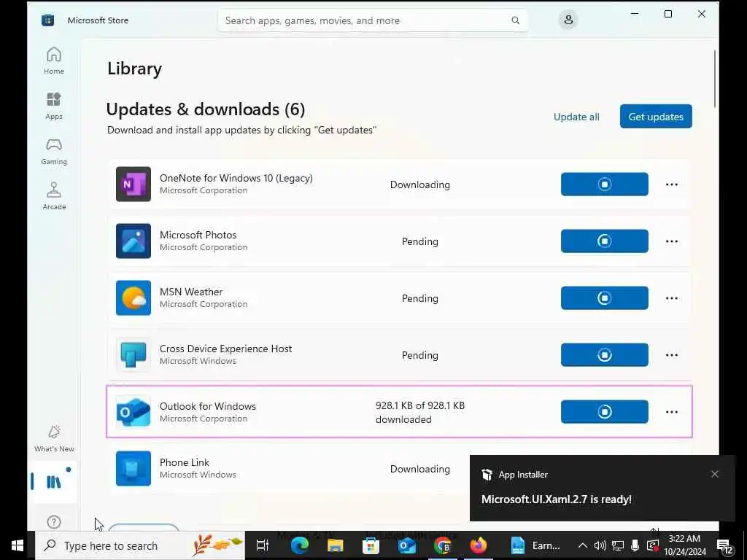This screenshot has width=747, height=560.
Task: Open the volume control in tray
Action: [600, 545]
